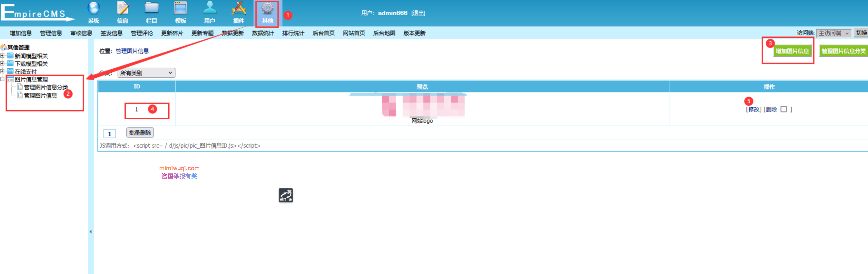Image resolution: width=868 pixels, height=274 pixels.
Task: Open 管理评论 menu item
Action: tap(142, 33)
